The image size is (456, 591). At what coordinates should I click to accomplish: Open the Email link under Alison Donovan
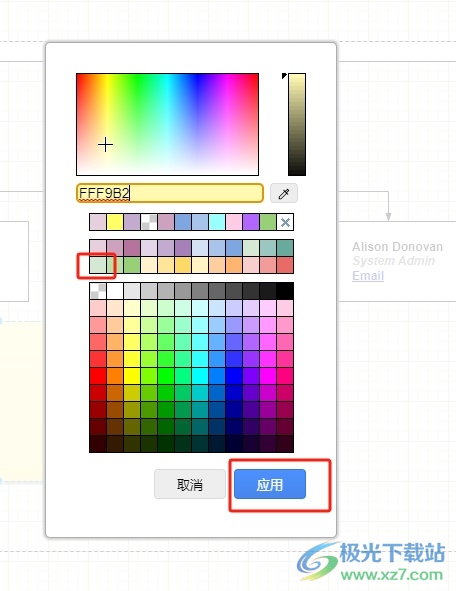tap(368, 276)
